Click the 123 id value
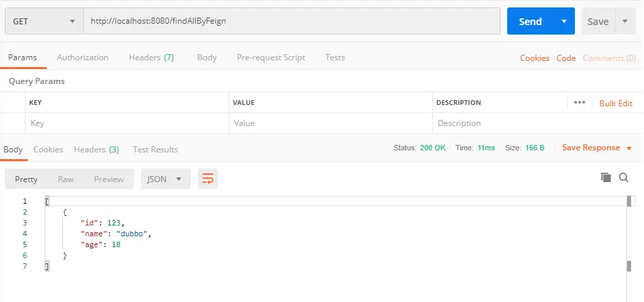The width and height of the screenshot is (644, 302). click(x=114, y=223)
